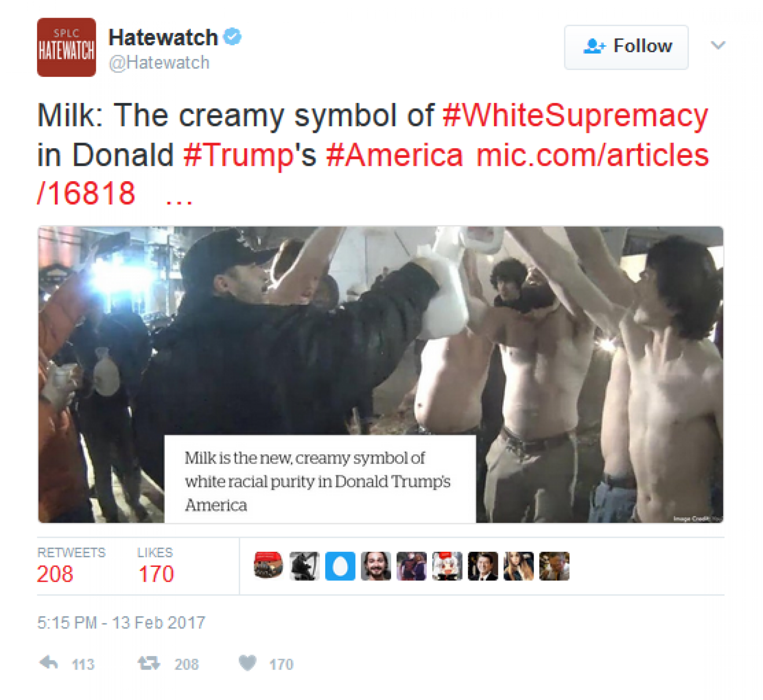This screenshot has width=763, height=700.
Task: Open the first red-hat liker avatar
Action: [x=268, y=566]
